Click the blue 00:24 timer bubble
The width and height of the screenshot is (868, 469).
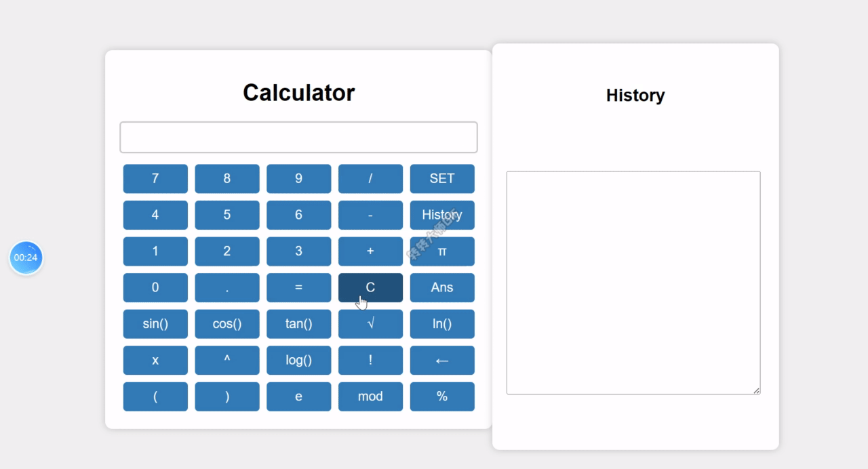point(26,258)
